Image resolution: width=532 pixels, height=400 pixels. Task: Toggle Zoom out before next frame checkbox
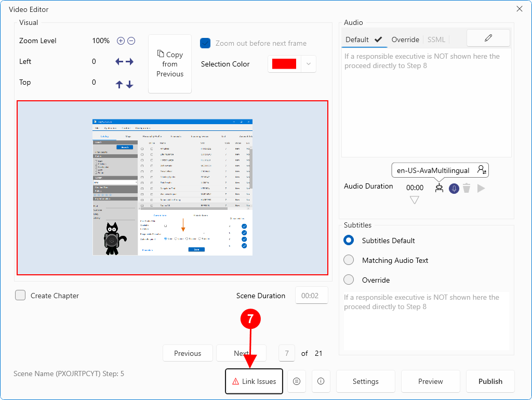click(205, 43)
